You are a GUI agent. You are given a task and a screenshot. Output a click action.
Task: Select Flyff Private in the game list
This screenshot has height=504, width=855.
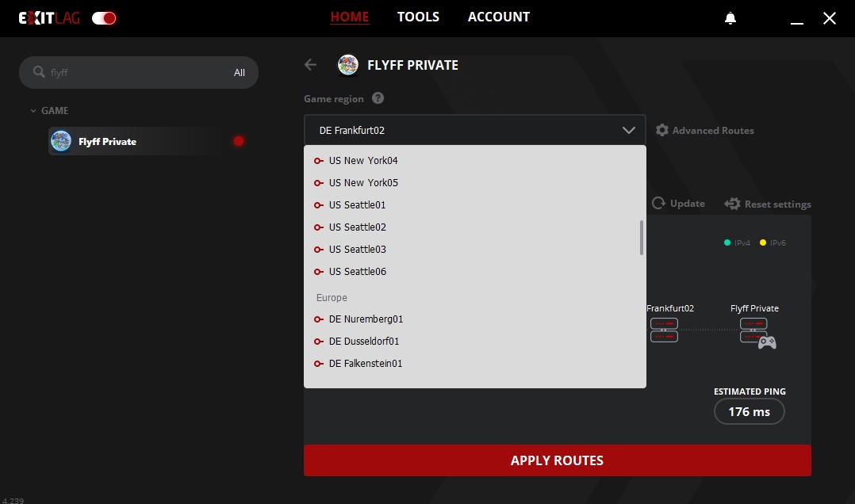107,142
